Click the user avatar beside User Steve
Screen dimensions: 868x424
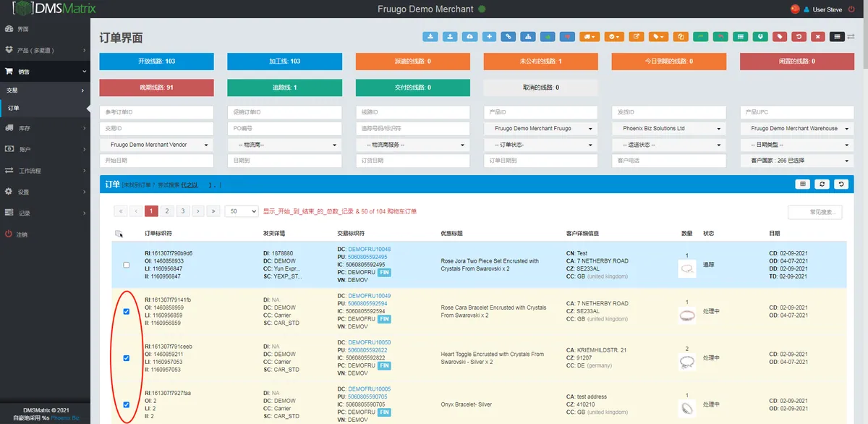[x=806, y=9]
